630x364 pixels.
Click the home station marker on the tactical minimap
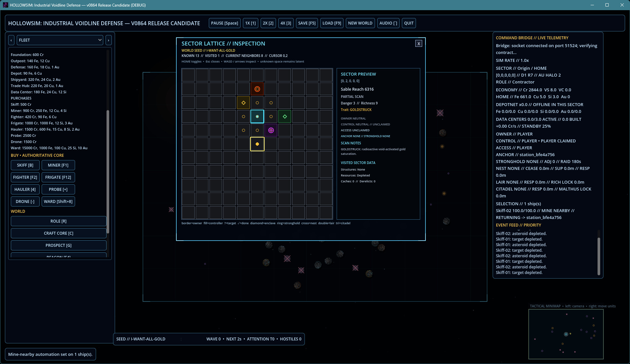coord(566,334)
